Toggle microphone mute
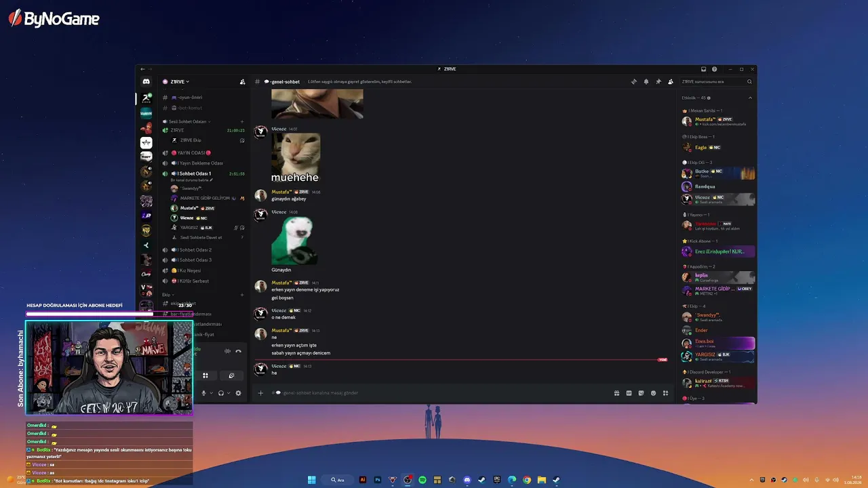This screenshot has width=868, height=488. pyautogui.click(x=203, y=393)
